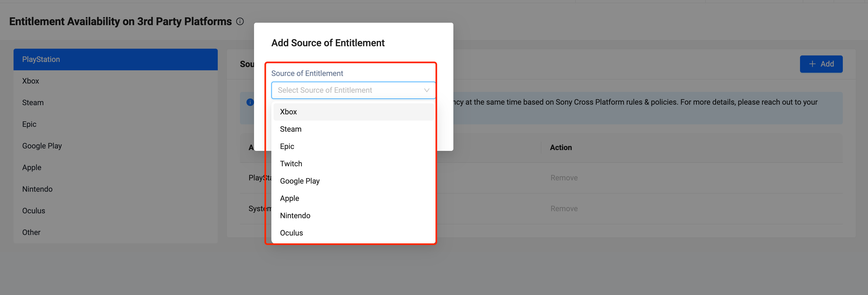Click Remove in the PlayStation row
Viewport: 868px width, 295px height.
564,178
